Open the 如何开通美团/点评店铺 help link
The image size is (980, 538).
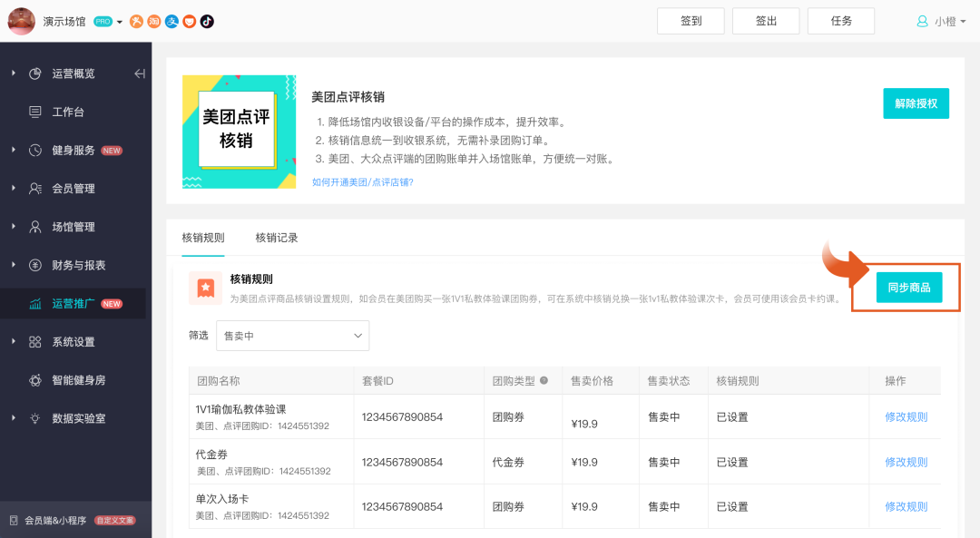(x=362, y=182)
